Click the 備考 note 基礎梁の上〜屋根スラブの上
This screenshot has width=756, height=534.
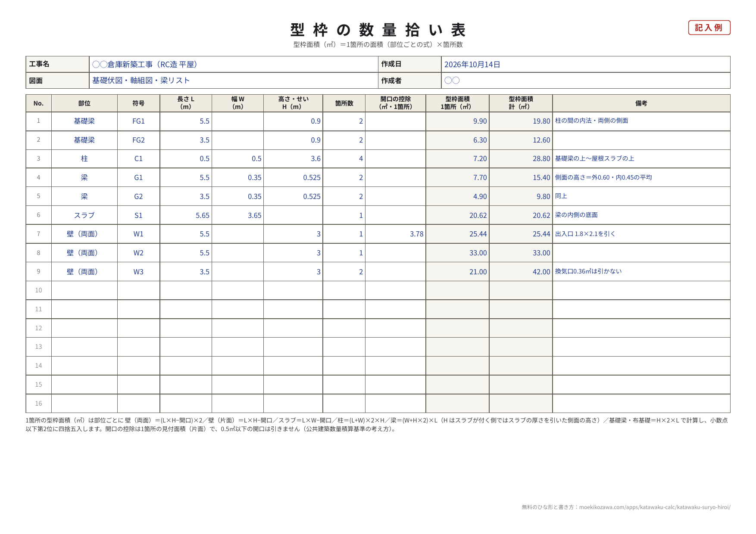594,158
